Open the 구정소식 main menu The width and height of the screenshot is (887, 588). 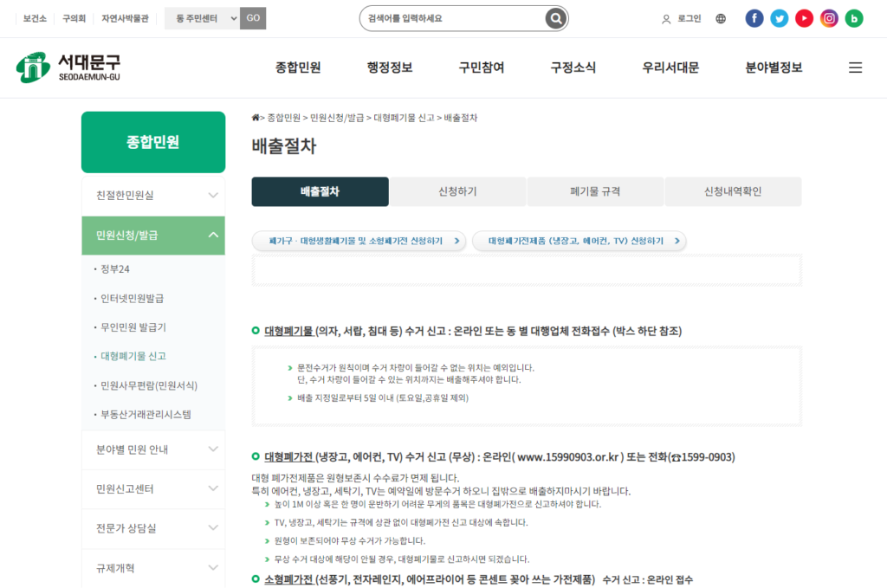click(573, 68)
